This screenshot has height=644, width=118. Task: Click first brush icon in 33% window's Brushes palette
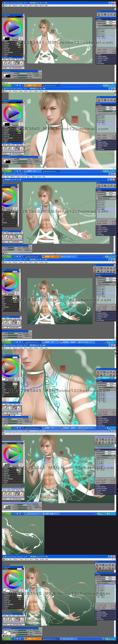(x=5, y=148)
